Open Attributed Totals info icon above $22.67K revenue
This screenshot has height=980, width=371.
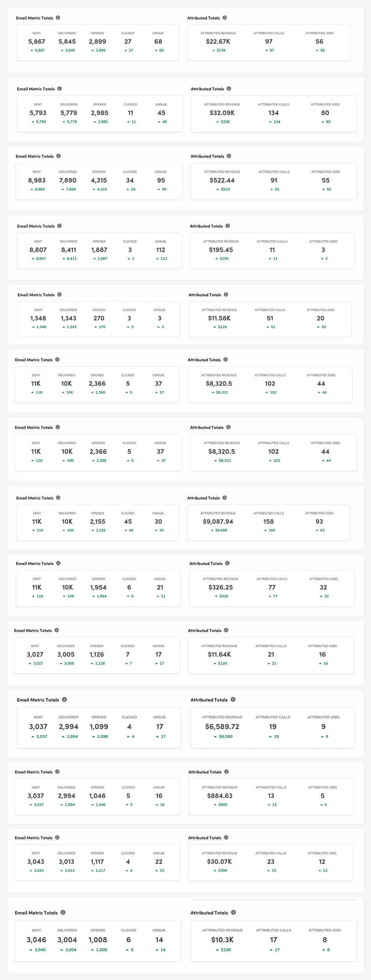pos(225,18)
